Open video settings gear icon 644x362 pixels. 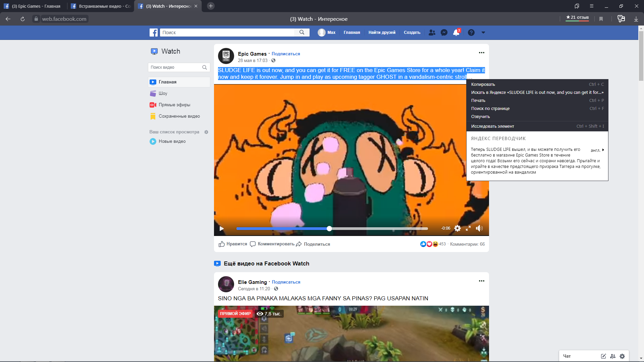pos(458,228)
